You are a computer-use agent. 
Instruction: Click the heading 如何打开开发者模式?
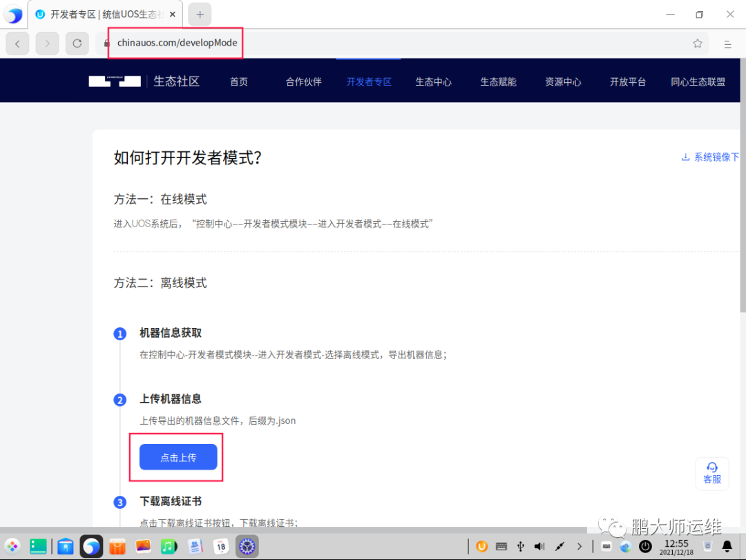[187, 157]
